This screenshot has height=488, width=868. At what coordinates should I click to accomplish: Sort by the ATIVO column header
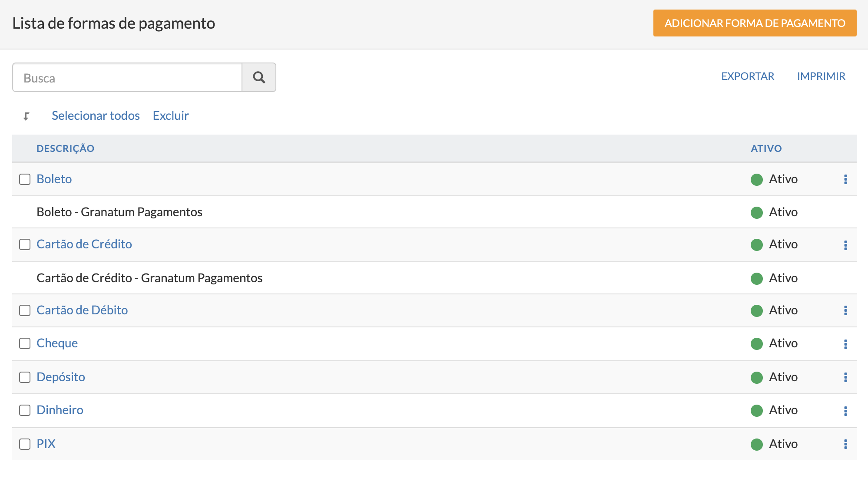pos(766,148)
